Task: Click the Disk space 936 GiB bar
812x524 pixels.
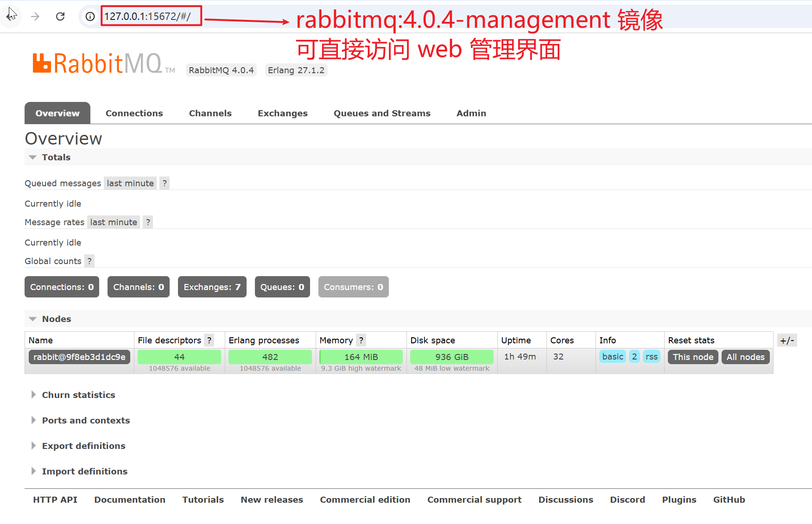Action: [x=452, y=357]
